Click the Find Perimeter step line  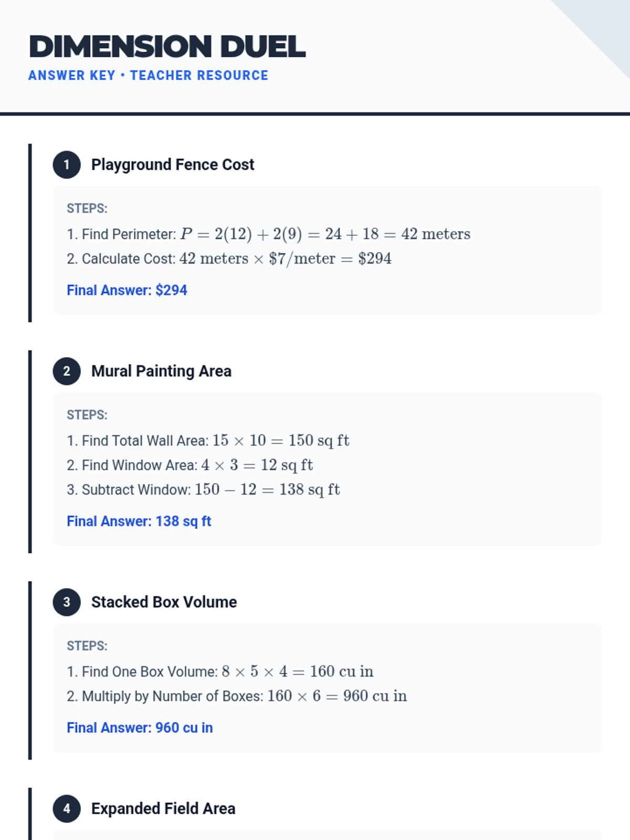[x=268, y=234]
